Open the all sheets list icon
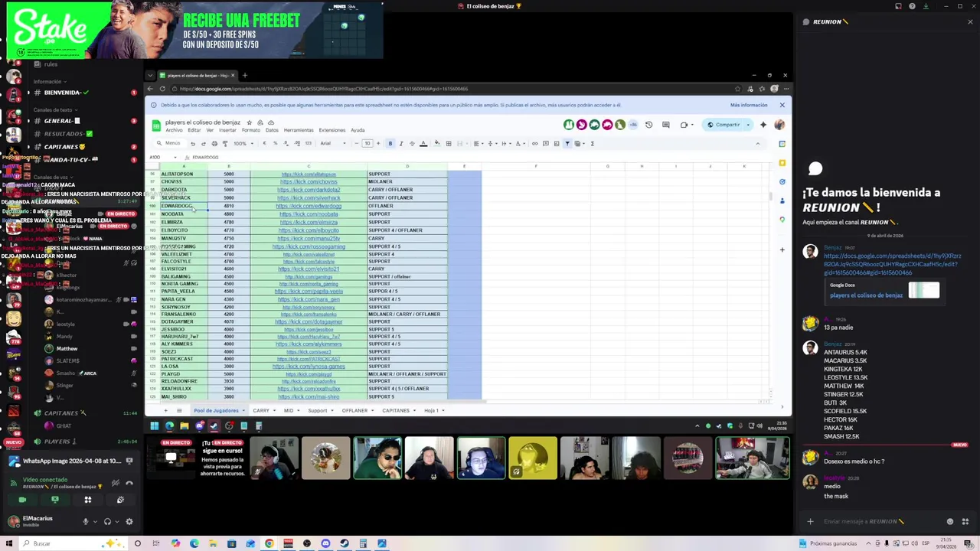980x551 pixels. [x=179, y=410]
